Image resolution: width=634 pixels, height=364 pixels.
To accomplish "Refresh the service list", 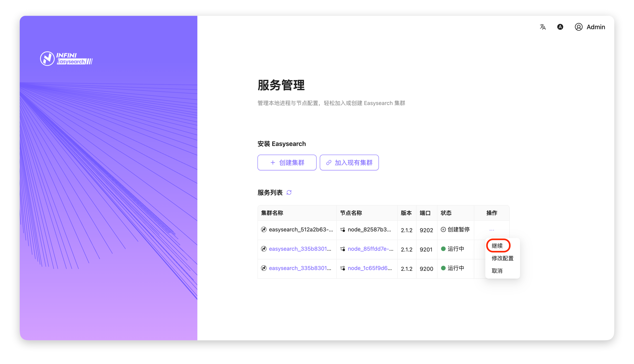I will pyautogui.click(x=289, y=192).
